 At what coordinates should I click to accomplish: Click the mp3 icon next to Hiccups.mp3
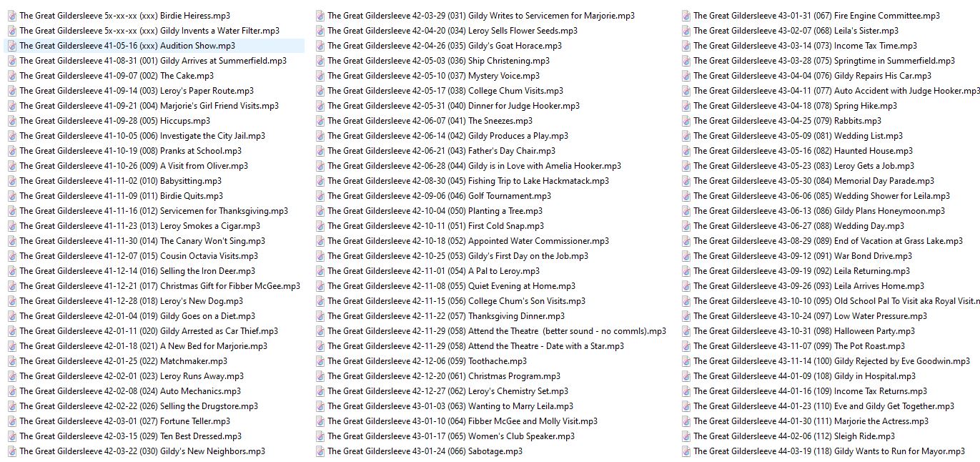point(12,121)
